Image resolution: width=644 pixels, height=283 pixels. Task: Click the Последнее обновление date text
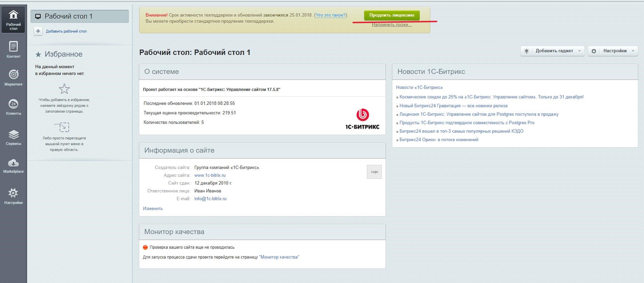tap(189, 103)
